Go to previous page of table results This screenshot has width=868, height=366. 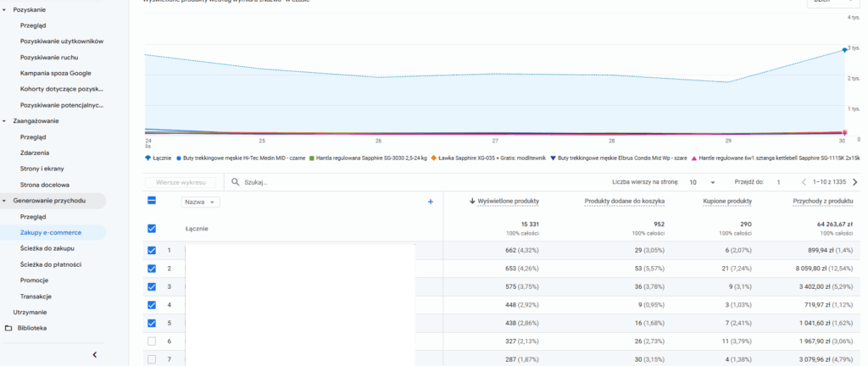coord(804,182)
